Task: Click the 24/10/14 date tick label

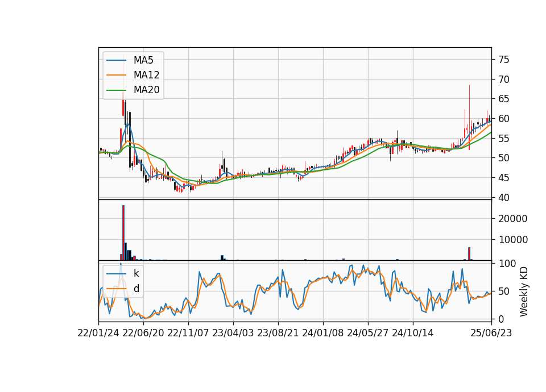Action: point(413,333)
